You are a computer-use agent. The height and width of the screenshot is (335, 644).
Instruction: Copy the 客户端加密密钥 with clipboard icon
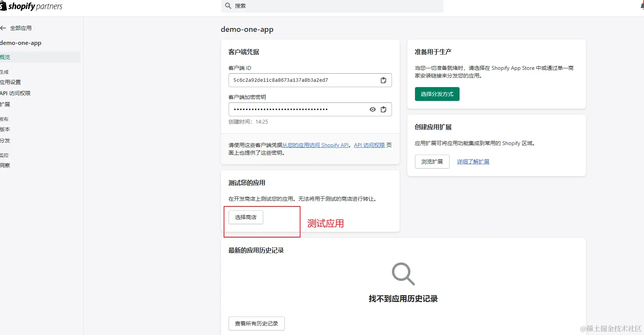coord(383,109)
